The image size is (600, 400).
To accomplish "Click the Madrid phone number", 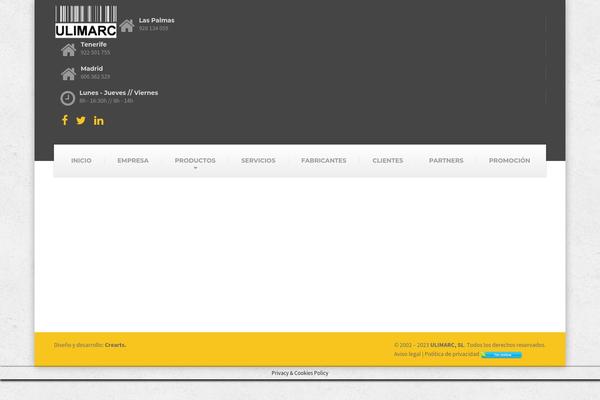I will click(95, 77).
